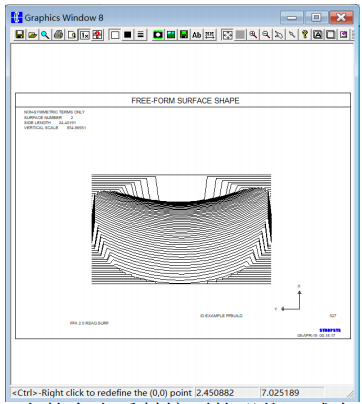Click the fit-to-window arrows icon

(227, 34)
